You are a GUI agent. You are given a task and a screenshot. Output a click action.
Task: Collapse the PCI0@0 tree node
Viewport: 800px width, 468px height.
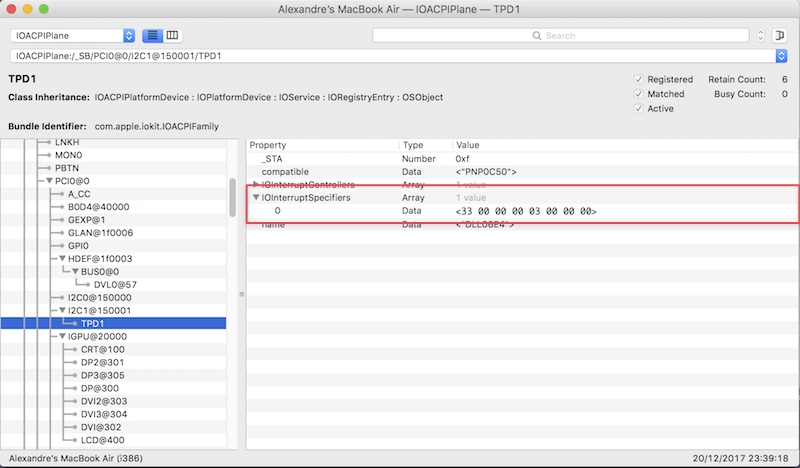[49, 180]
